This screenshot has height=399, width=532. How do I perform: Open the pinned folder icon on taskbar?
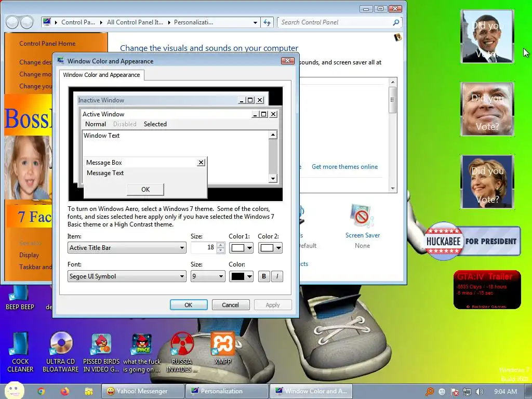[x=88, y=391]
